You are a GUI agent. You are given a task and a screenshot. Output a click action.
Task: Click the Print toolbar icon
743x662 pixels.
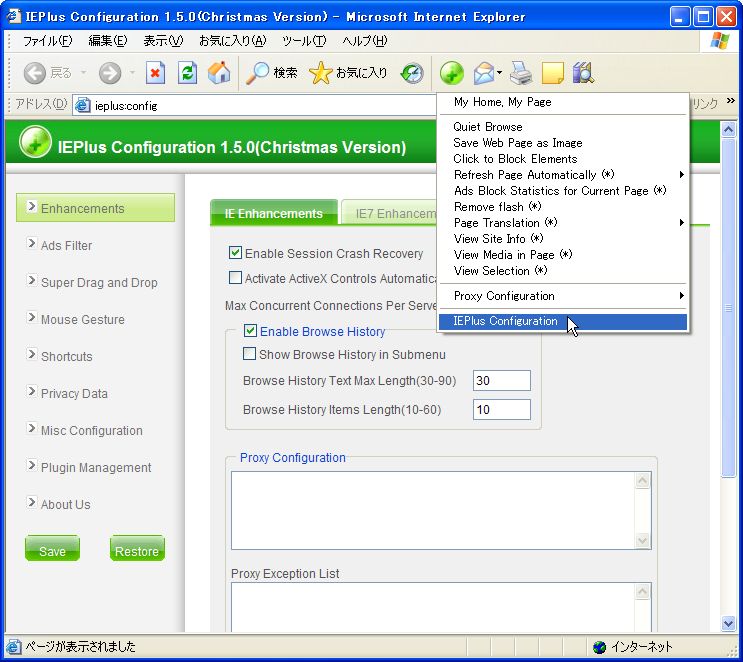tap(521, 73)
